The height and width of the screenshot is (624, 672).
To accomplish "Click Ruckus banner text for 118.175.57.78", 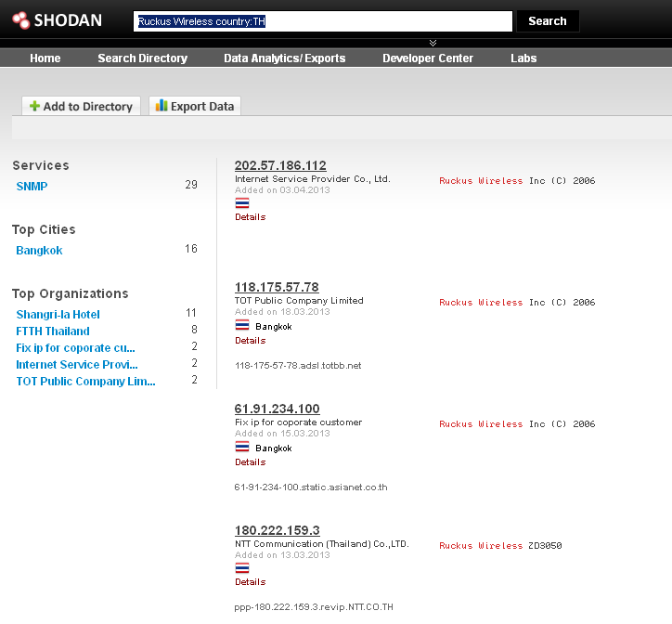I will pyautogui.click(x=517, y=303).
